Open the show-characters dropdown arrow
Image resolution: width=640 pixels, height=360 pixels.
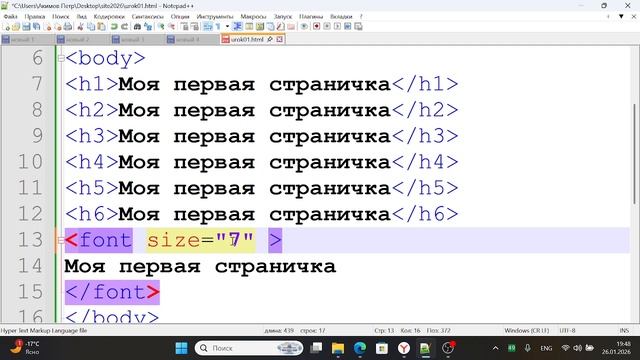[227, 27]
